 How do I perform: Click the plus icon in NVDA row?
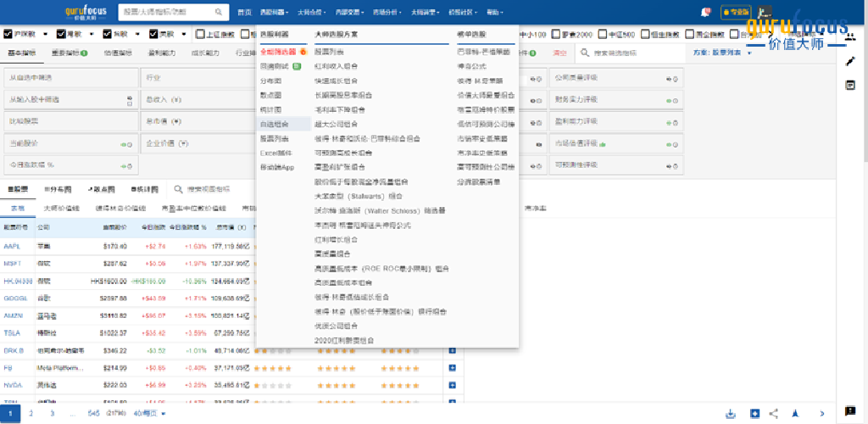[453, 385]
